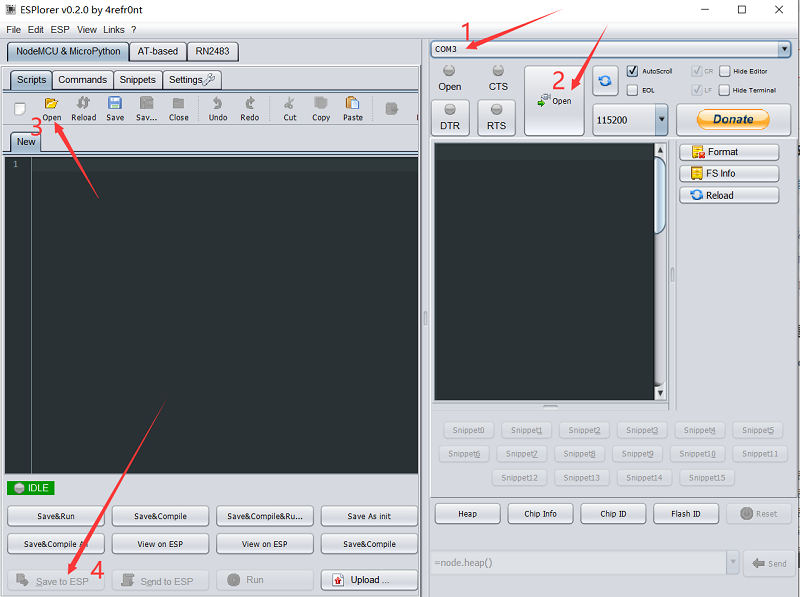Click the Chip Info button
The width and height of the screenshot is (800, 597).
[x=540, y=514]
